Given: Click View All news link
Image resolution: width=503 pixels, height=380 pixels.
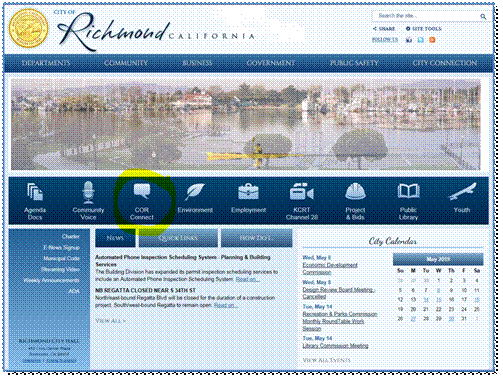Looking at the screenshot, I should [x=110, y=321].
